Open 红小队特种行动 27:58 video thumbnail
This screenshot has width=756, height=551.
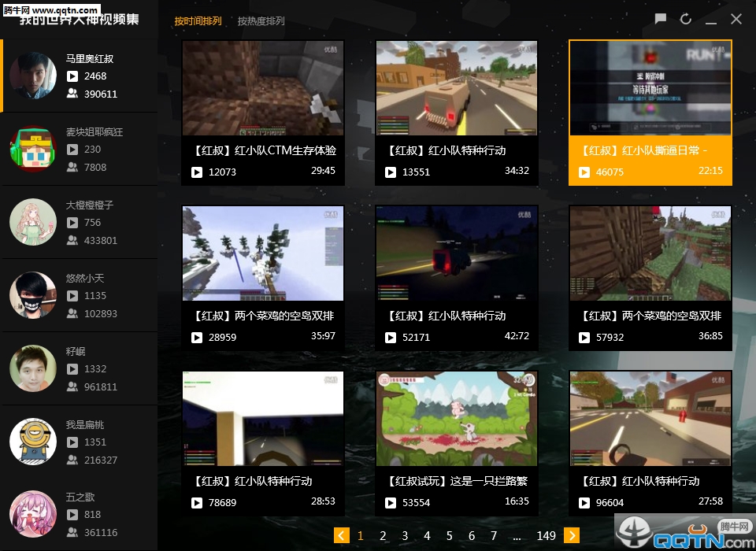point(650,419)
